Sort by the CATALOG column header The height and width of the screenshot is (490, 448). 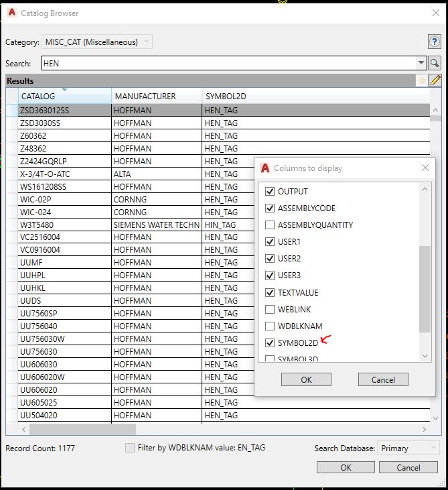point(65,97)
